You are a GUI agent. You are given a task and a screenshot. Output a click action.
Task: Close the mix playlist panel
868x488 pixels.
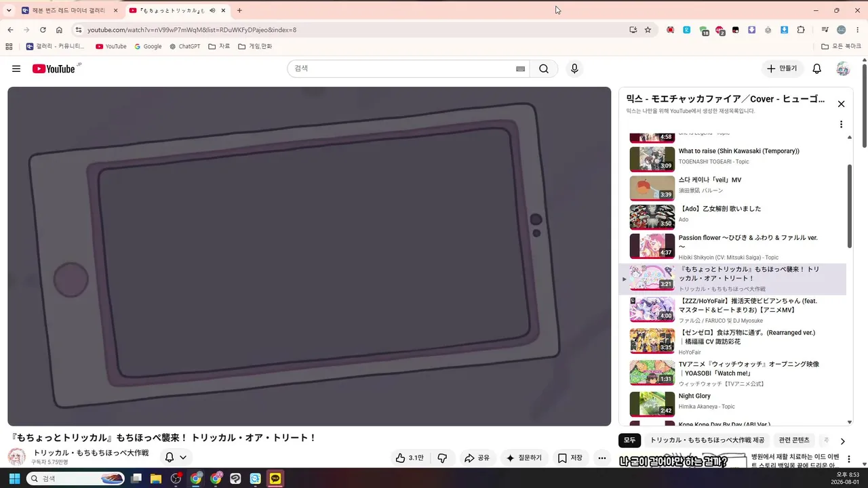pyautogui.click(x=841, y=104)
